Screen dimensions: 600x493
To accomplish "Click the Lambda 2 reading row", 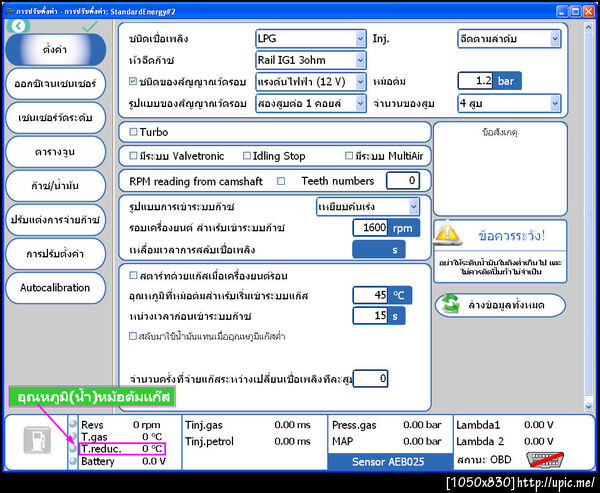I will (505, 441).
